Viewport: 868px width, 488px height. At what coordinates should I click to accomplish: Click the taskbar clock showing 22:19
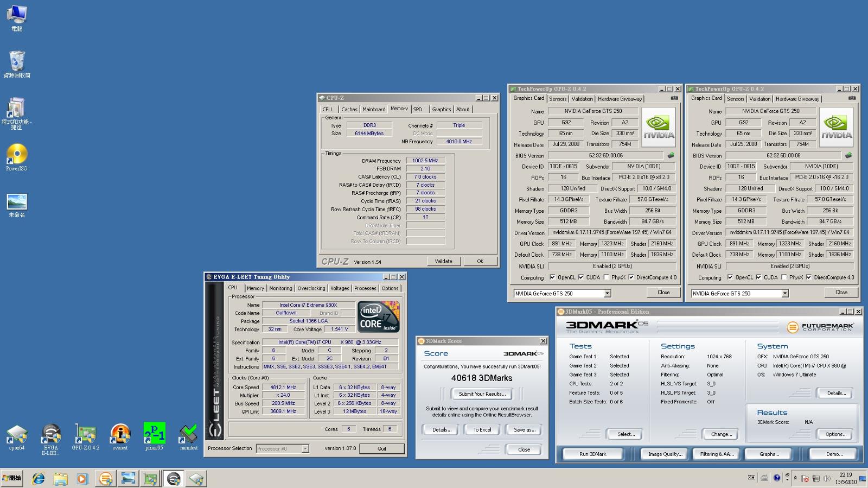845,478
